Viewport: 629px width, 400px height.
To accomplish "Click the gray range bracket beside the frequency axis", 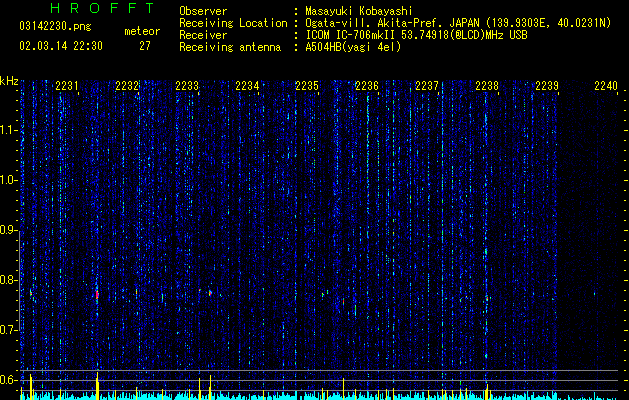I will coord(20,280).
